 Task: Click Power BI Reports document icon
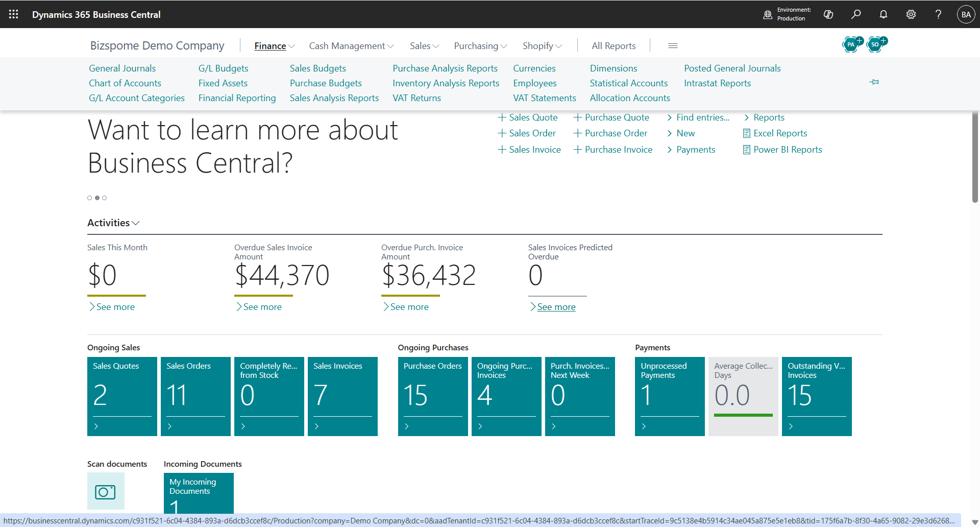(747, 150)
